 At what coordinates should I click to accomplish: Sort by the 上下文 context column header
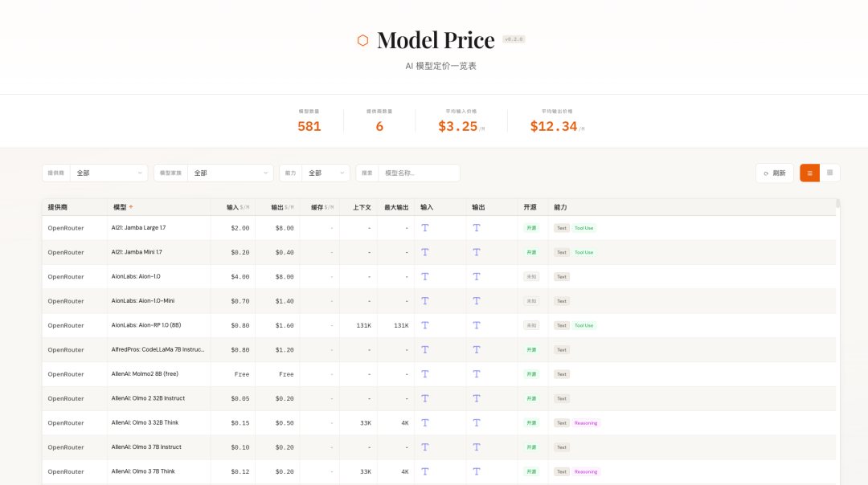362,207
